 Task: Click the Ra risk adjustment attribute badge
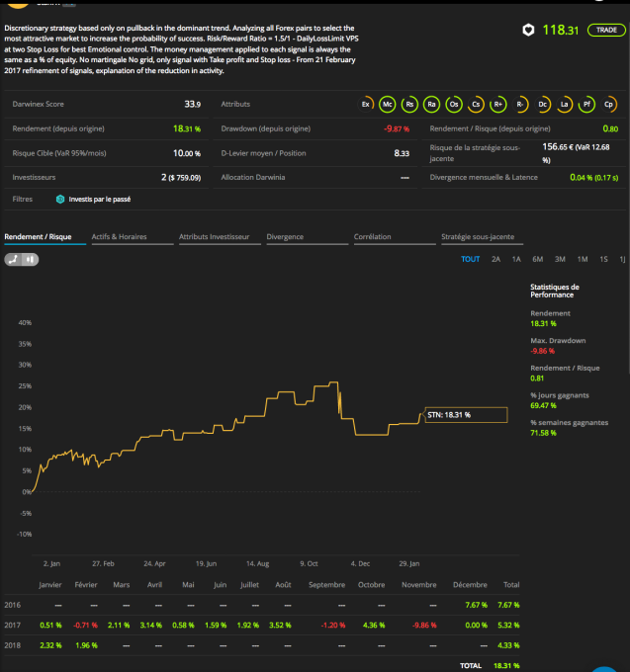(x=431, y=104)
